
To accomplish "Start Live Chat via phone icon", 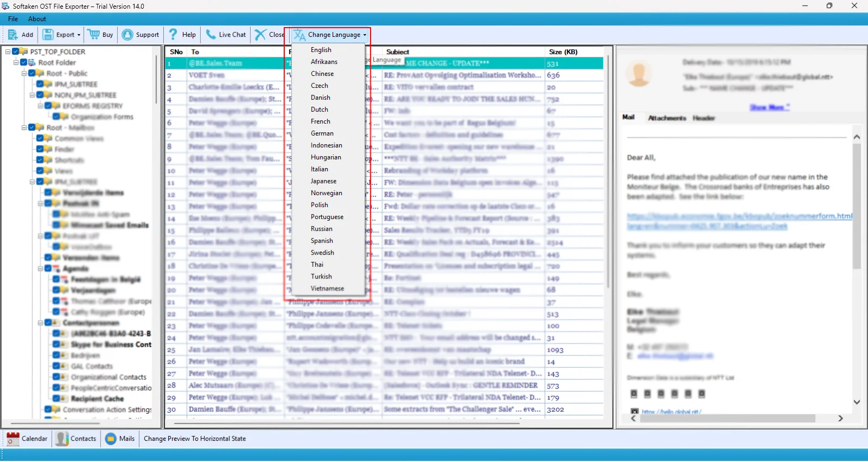I will pyautogui.click(x=210, y=35).
